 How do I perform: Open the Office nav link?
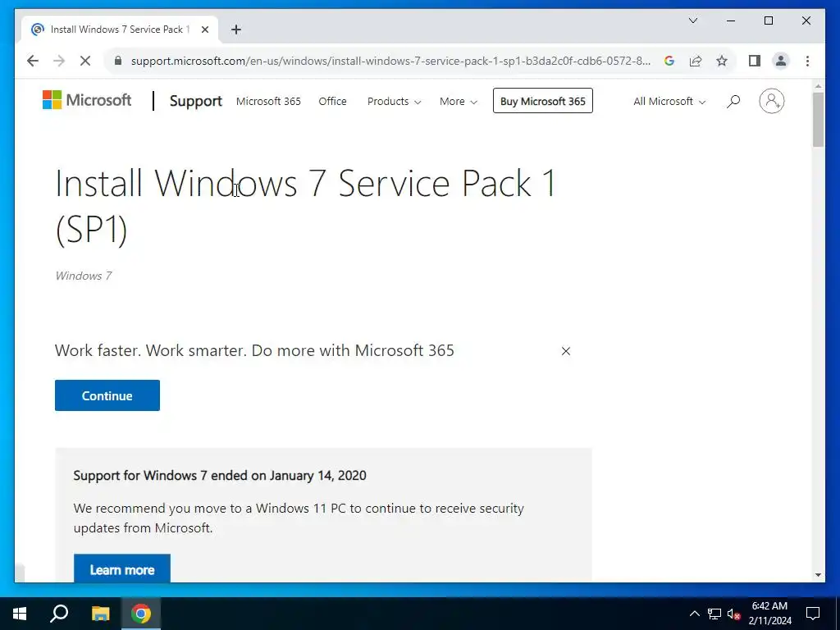coord(332,101)
